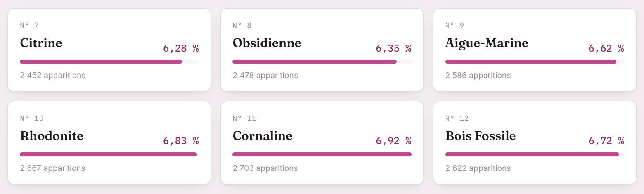Click the Bois Fossile progress bar
Image resolution: width=644 pixels, height=194 pixels.
point(535,154)
